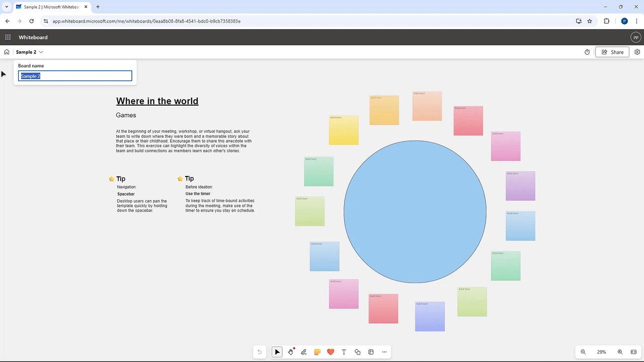Go back in browser history
The width and height of the screenshot is (644, 362).
tap(8, 21)
